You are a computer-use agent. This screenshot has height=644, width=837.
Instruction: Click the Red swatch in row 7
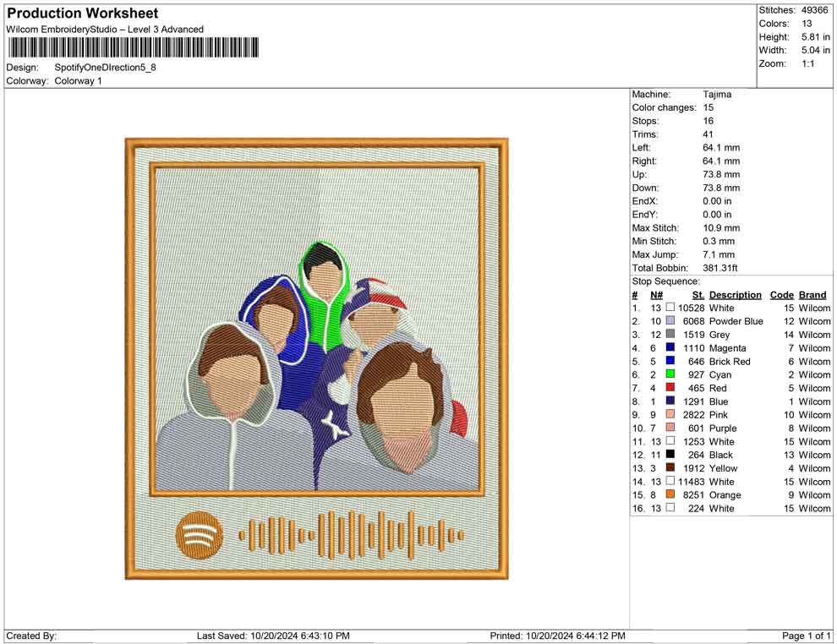670,388
